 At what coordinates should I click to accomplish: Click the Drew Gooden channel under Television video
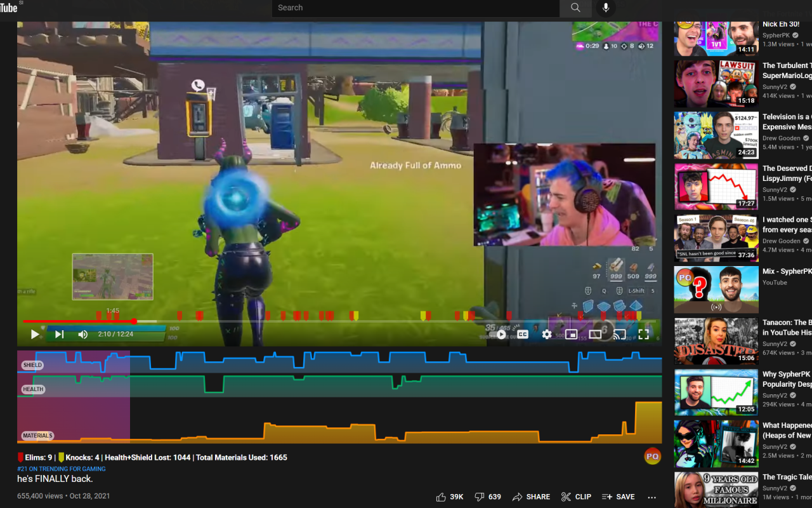(x=782, y=138)
